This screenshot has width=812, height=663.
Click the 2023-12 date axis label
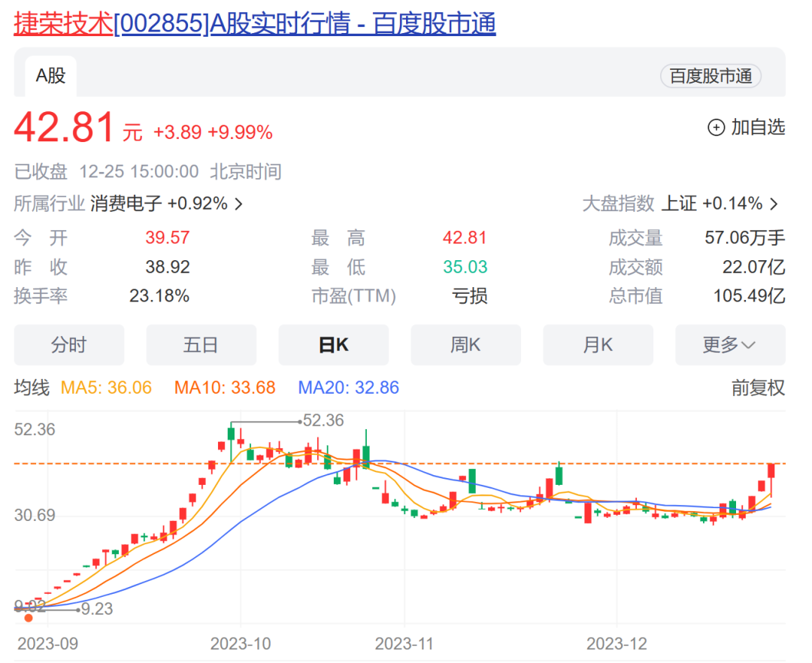(617, 644)
